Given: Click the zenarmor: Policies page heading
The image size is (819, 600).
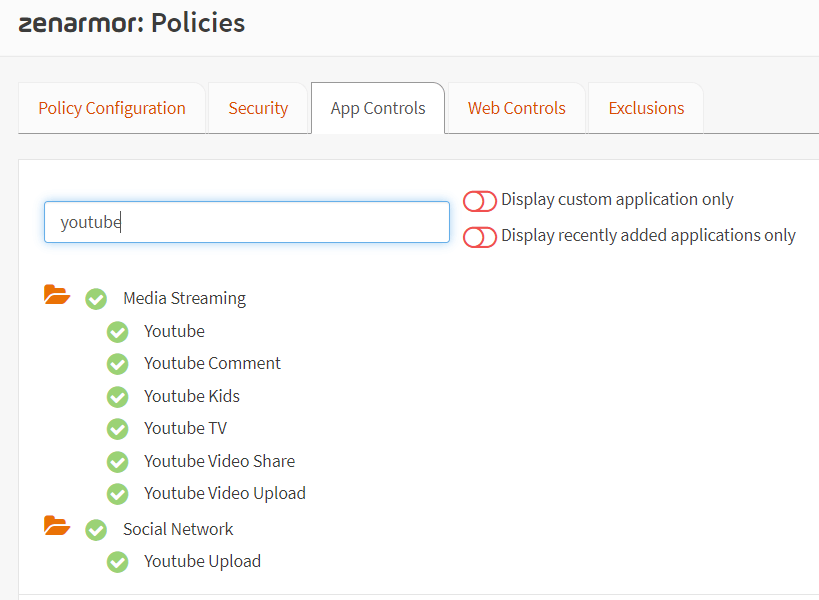Looking at the screenshot, I should (132, 23).
